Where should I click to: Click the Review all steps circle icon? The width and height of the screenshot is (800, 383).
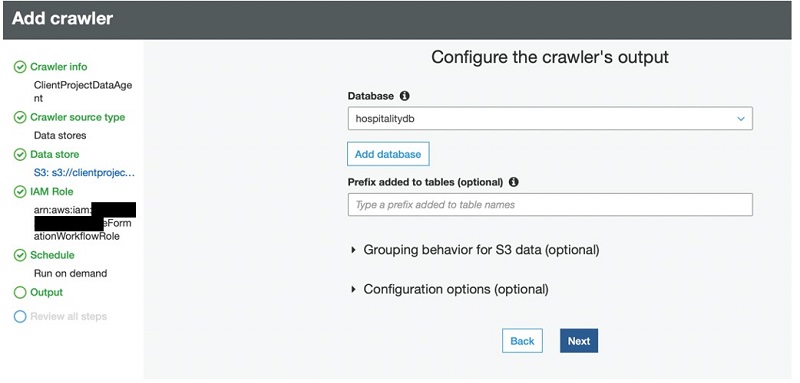pos(20,317)
